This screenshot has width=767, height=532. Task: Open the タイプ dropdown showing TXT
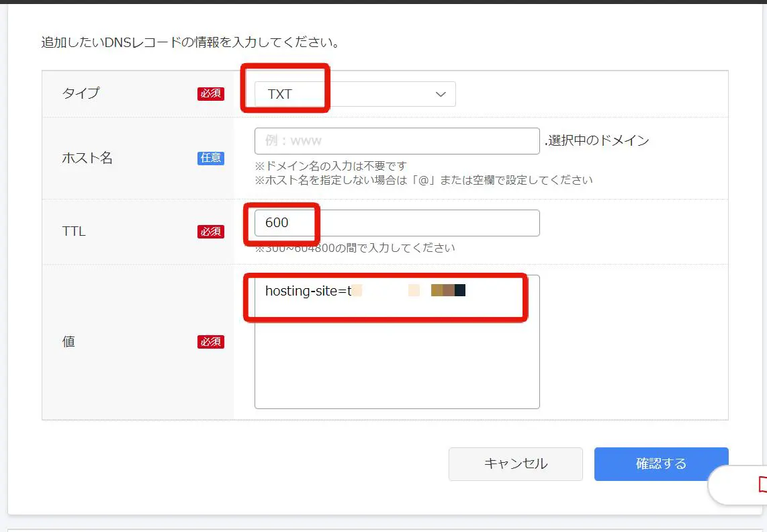[354, 94]
